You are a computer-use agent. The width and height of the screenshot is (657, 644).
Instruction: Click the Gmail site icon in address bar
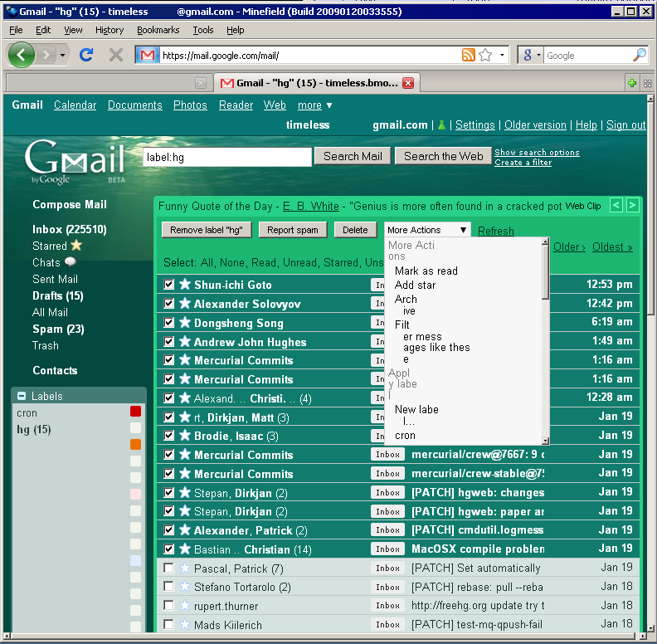(x=148, y=55)
